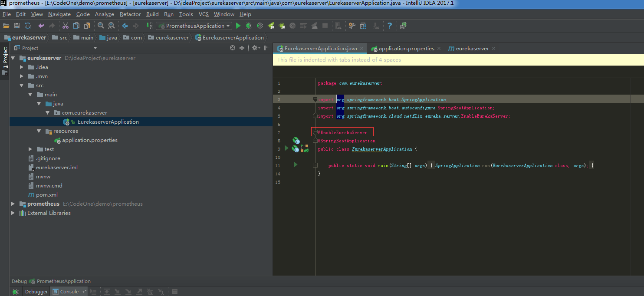
Task: Click the Step Over icon in debug bar
Action: point(106,292)
